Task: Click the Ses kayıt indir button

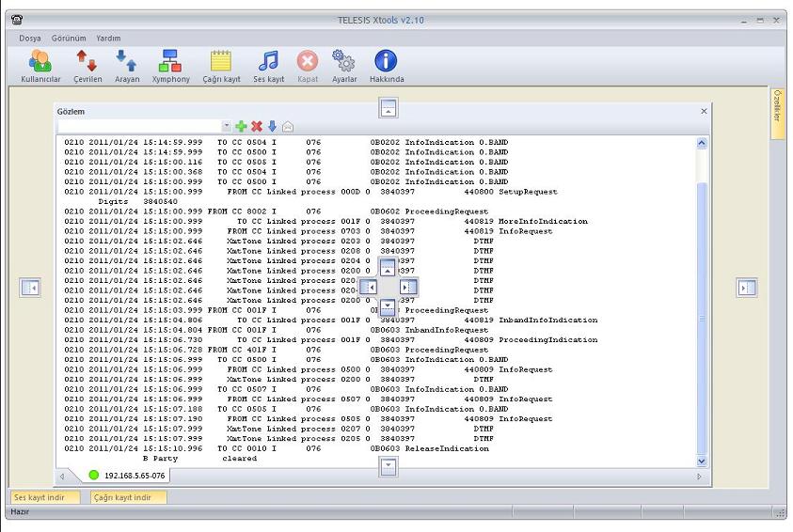Action: (x=40, y=497)
